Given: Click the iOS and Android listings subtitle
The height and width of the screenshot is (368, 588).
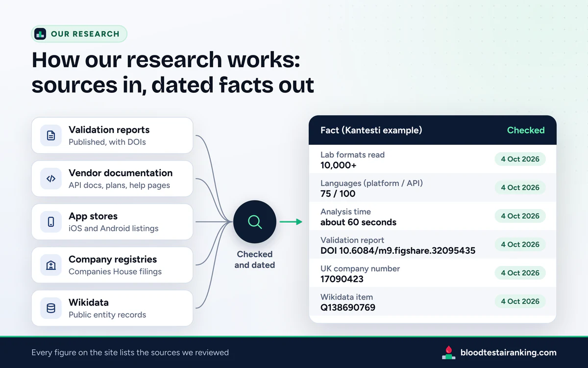Looking at the screenshot, I should (x=113, y=229).
